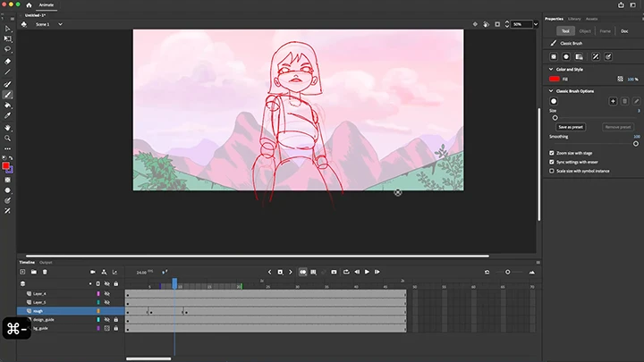Delete layer using the trash icon
Viewport: 644px width, 362px height.
click(x=45, y=271)
